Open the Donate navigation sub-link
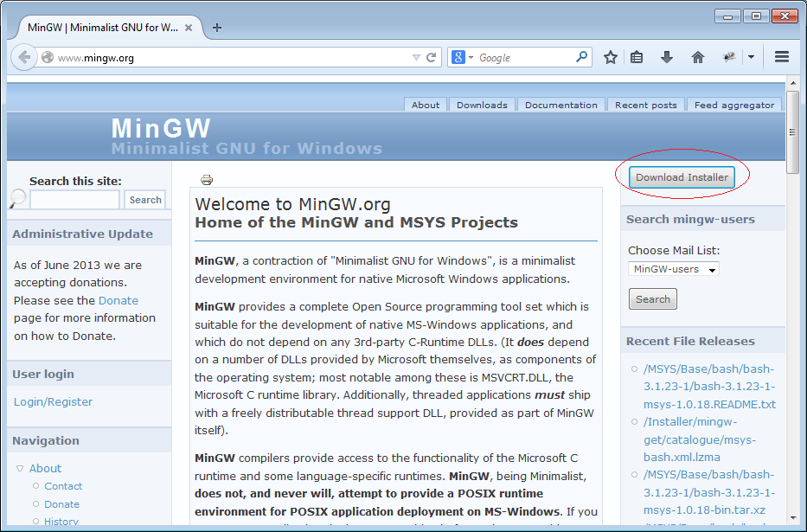The width and height of the screenshot is (807, 532). point(61,504)
